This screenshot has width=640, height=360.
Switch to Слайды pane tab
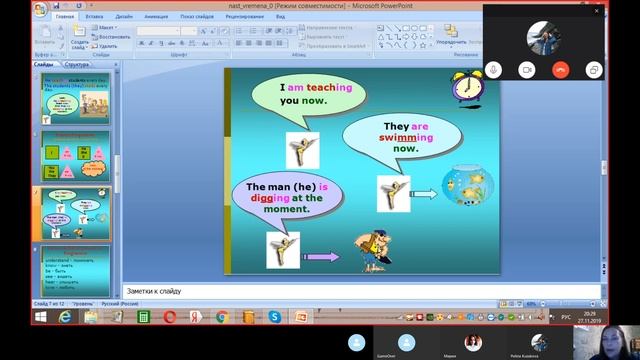[44, 64]
